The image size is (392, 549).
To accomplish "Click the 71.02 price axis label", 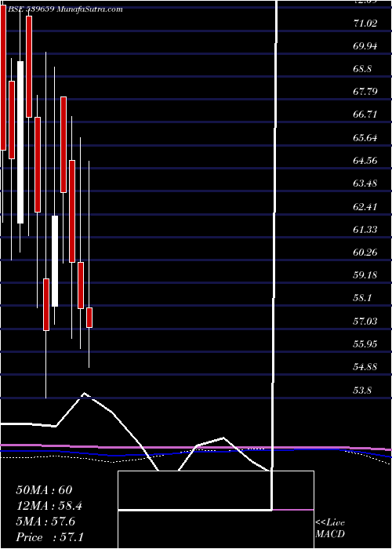I will [365, 24].
